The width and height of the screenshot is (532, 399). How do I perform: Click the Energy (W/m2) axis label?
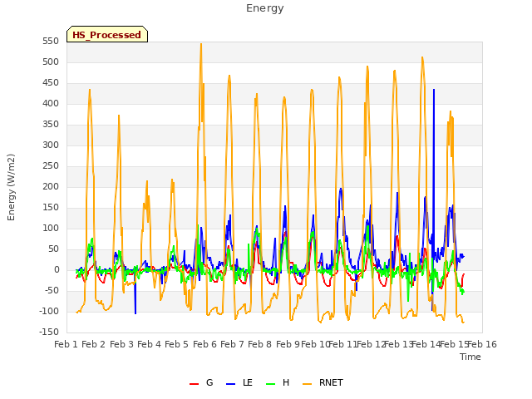click(11, 187)
